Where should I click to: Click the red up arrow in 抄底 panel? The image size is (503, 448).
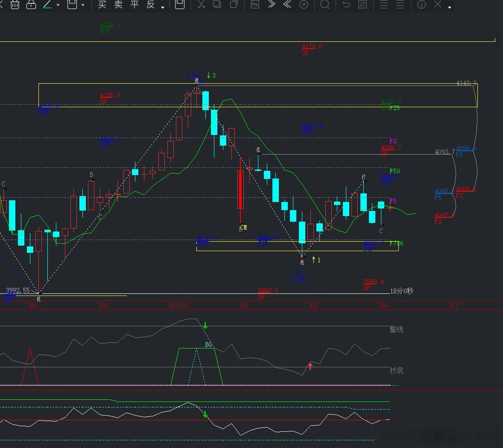tap(310, 366)
